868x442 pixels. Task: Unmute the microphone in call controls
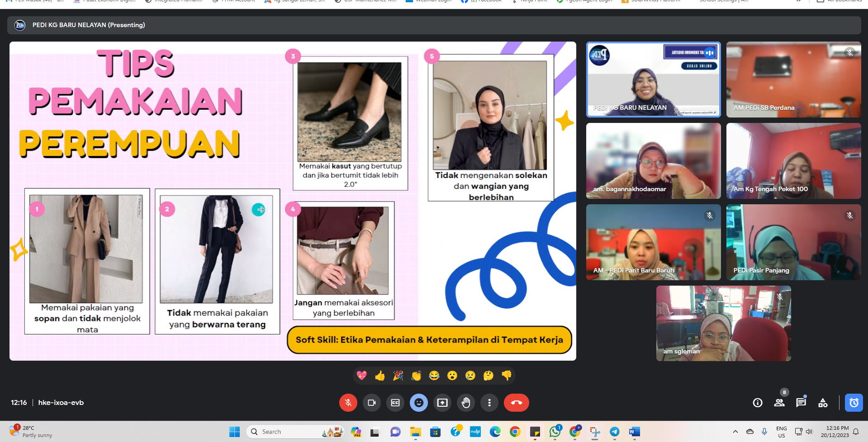pos(348,403)
